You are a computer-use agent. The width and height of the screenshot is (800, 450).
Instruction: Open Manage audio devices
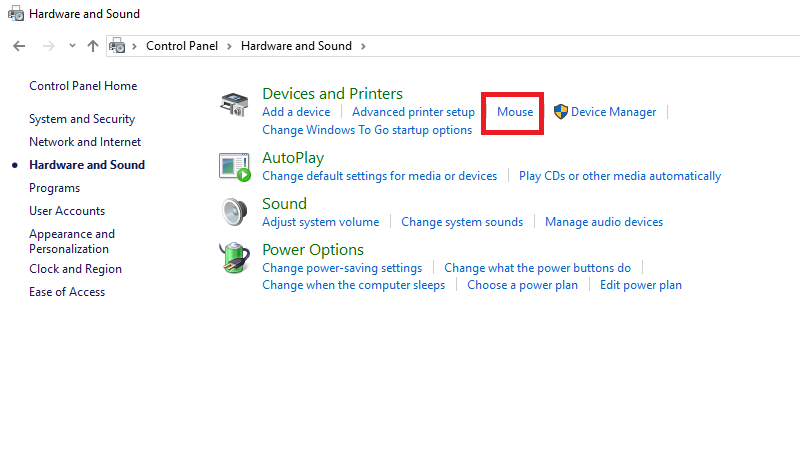pyautogui.click(x=604, y=222)
